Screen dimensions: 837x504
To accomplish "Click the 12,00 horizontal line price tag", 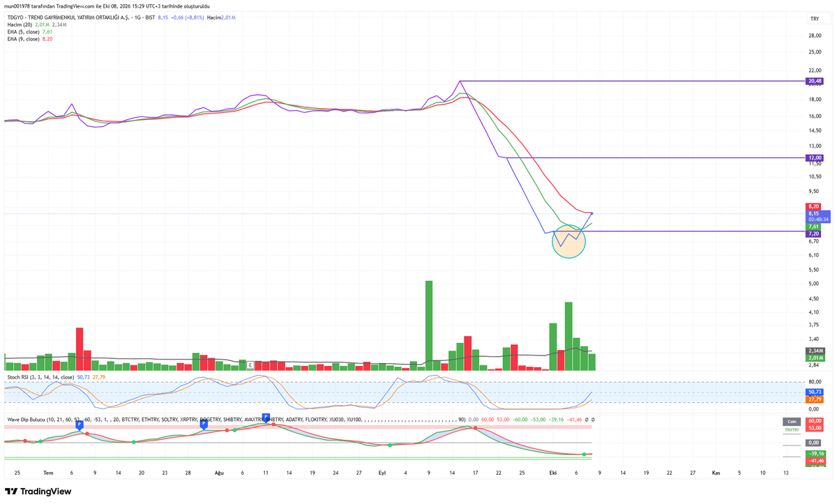I will (x=814, y=158).
